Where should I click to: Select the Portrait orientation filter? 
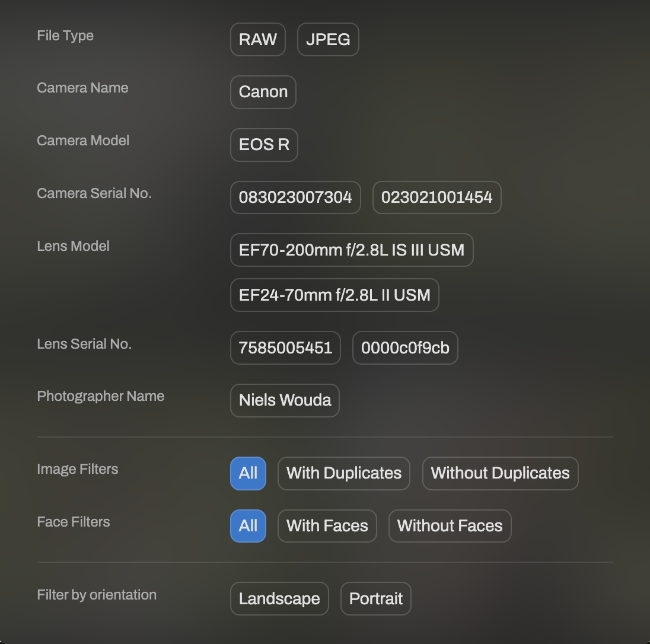375,598
